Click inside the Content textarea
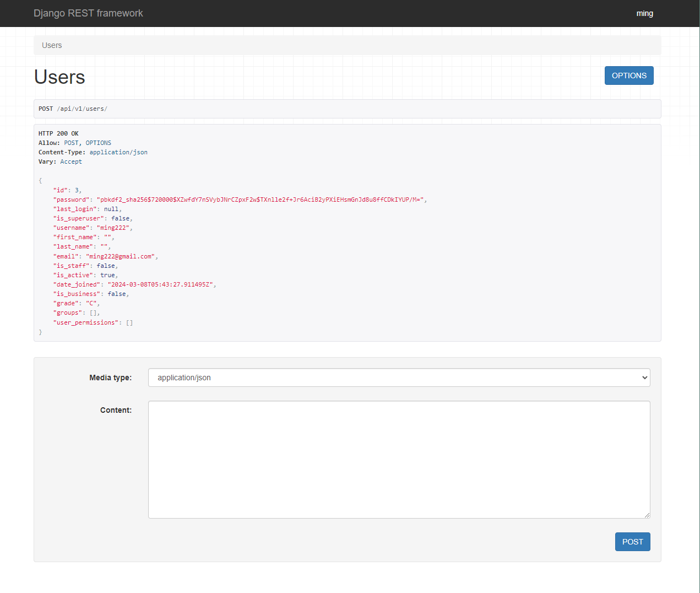This screenshot has height=593, width=700. click(x=399, y=459)
